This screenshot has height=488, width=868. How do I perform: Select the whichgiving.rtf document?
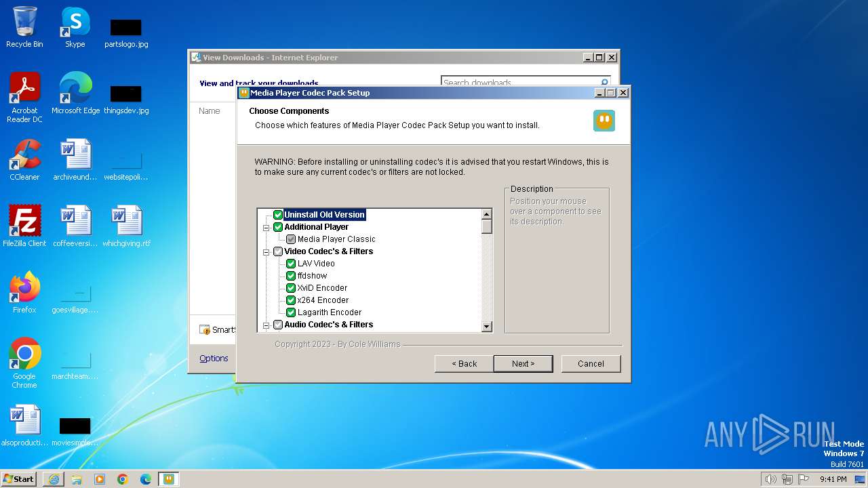(126, 226)
